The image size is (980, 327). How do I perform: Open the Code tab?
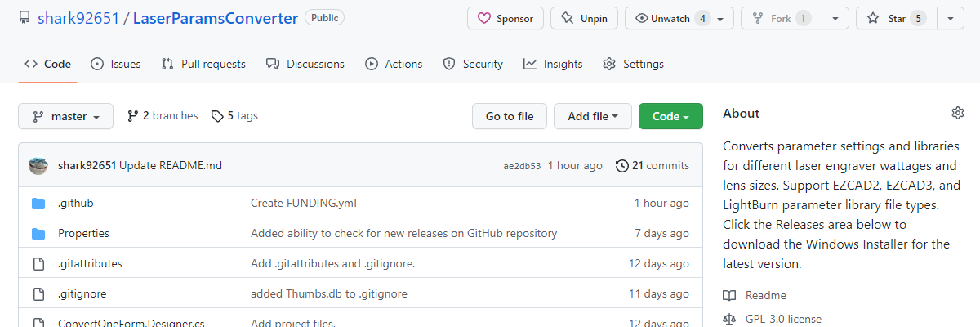(x=47, y=64)
